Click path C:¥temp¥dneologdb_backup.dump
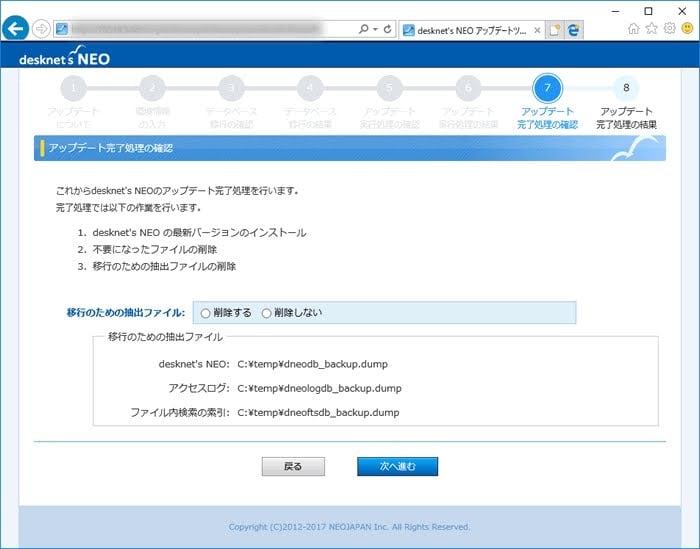 [319, 388]
